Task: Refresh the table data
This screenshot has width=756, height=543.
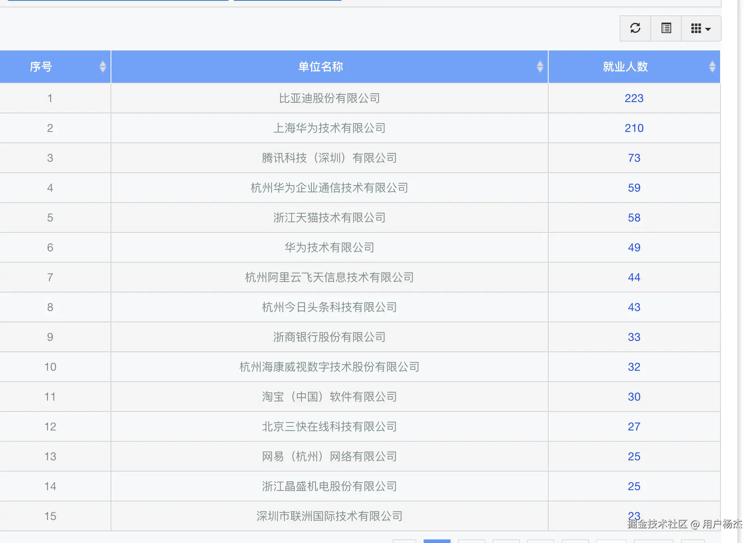Action: [635, 28]
